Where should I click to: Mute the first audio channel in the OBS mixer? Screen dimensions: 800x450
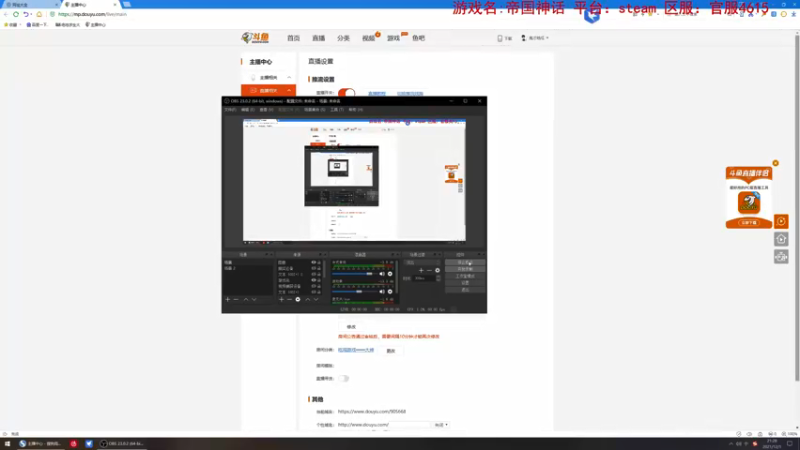(x=382, y=274)
